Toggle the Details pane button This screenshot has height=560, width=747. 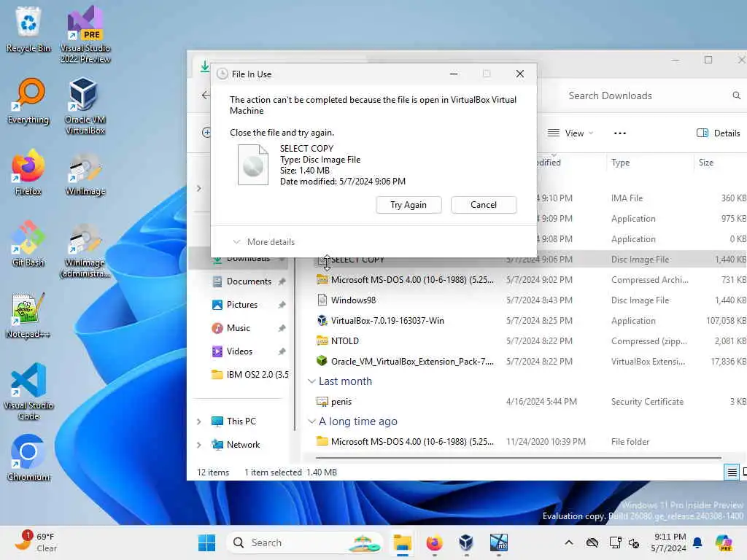[x=719, y=133]
